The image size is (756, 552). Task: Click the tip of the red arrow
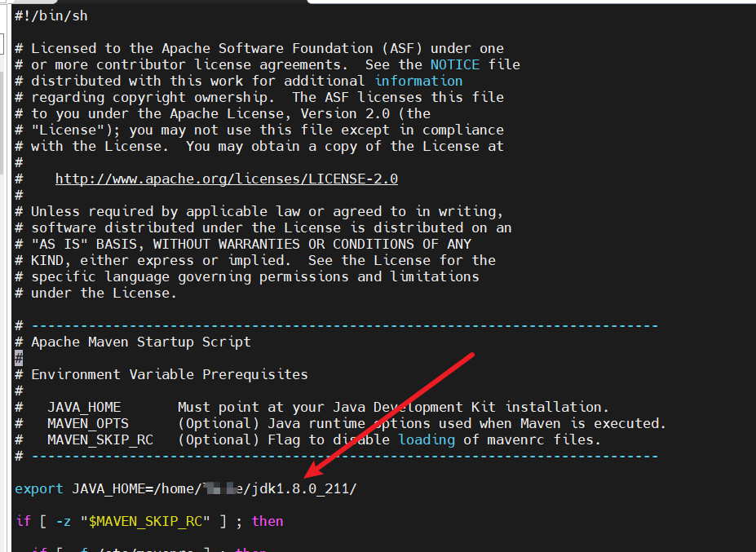[304, 478]
